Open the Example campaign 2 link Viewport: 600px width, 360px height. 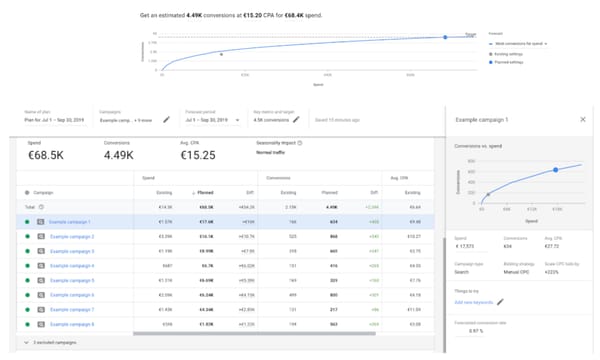point(72,236)
